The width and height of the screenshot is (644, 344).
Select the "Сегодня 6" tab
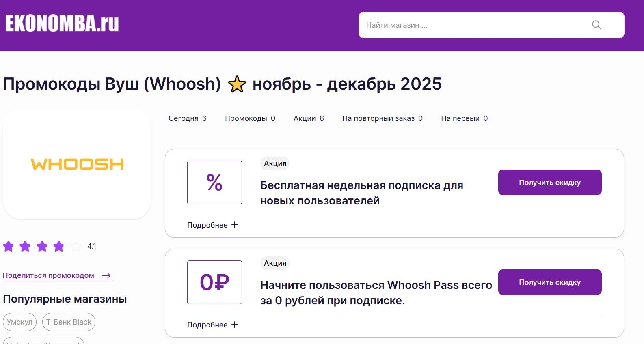[188, 118]
